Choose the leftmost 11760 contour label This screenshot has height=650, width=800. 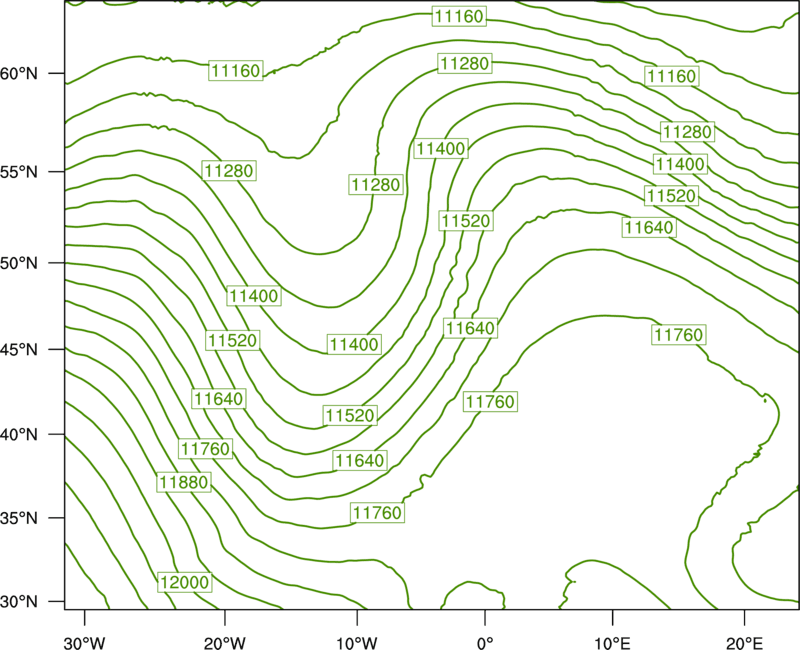(206, 449)
